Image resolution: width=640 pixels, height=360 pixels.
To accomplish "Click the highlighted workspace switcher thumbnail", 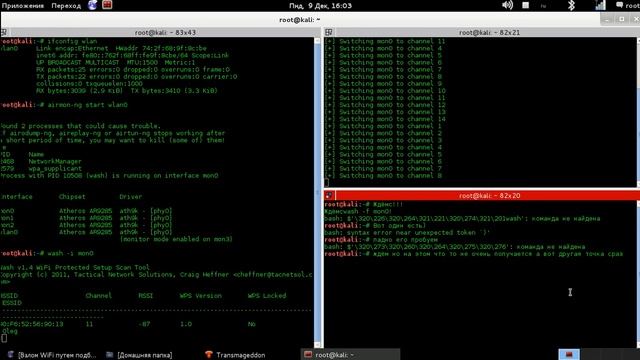I will pyautogui.click(x=569, y=354).
